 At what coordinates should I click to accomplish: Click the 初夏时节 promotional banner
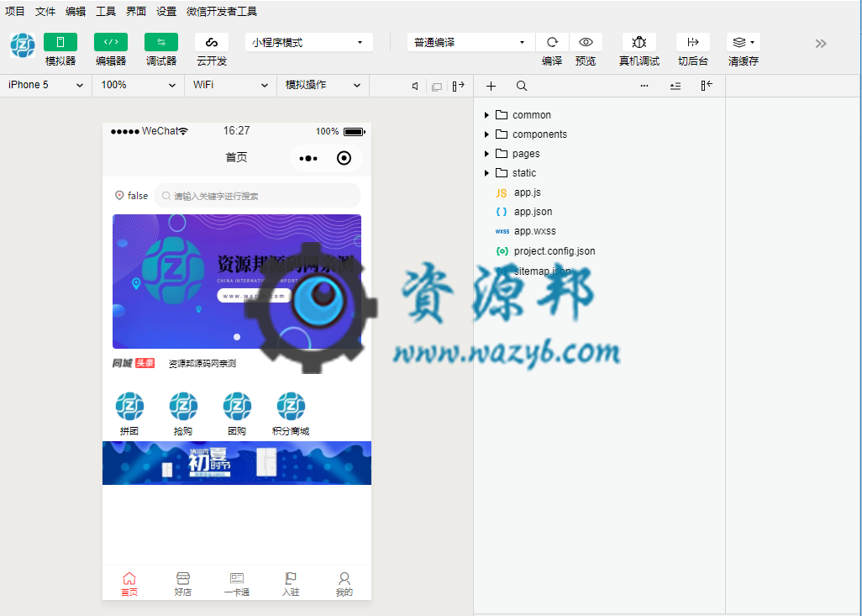237,463
